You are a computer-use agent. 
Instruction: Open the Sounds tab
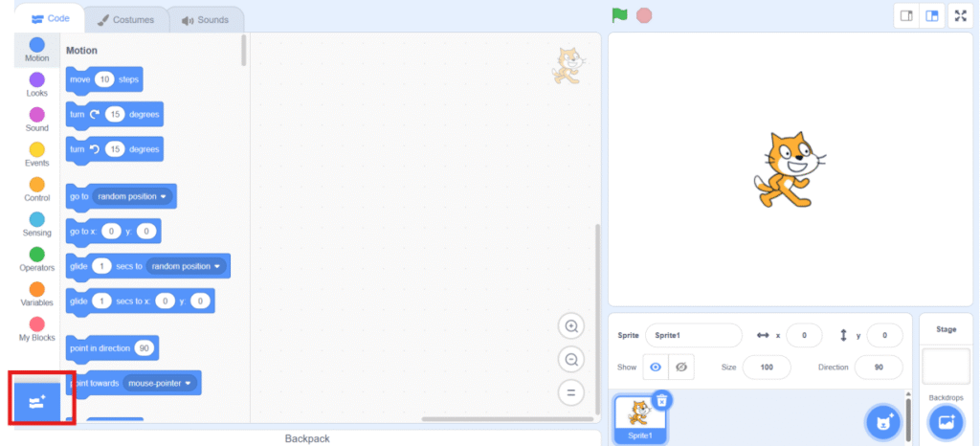(x=205, y=19)
